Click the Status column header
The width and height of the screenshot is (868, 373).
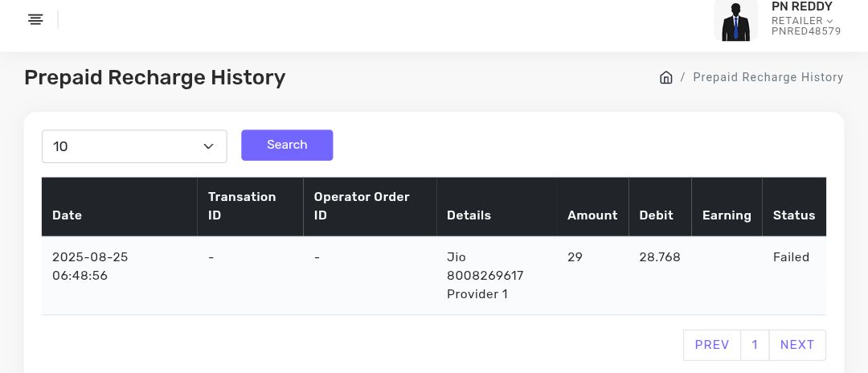tap(794, 215)
